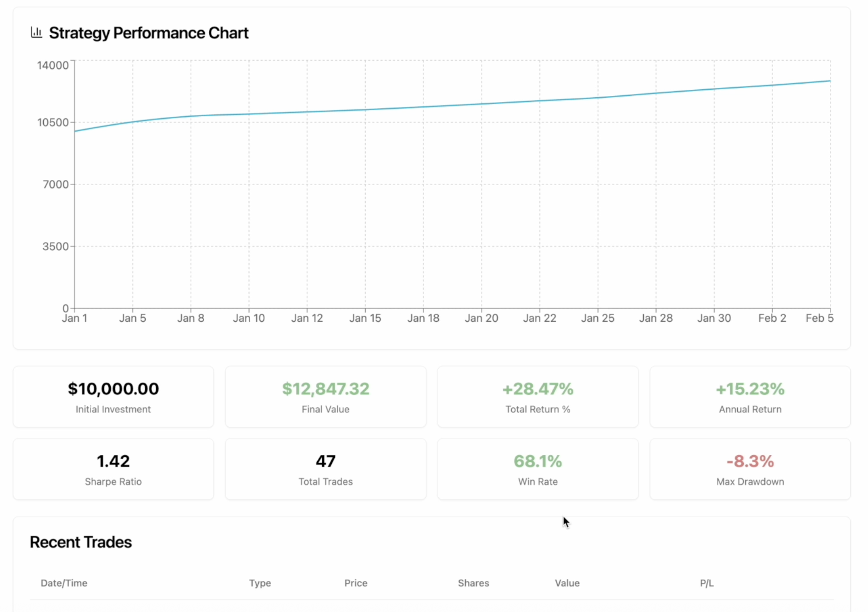Image resolution: width=868 pixels, height=612 pixels.
Task: Select the Initial Investment stat card
Action: 113,397
